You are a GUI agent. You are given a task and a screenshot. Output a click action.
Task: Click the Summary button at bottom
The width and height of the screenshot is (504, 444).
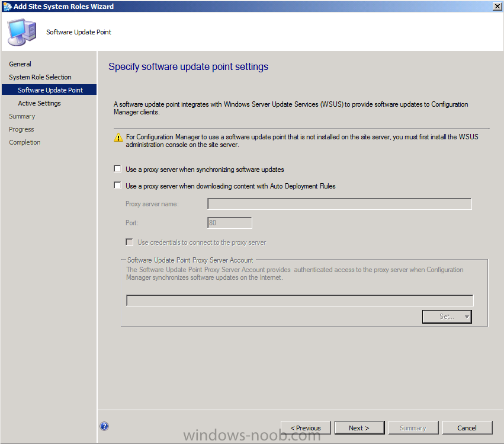(413, 427)
